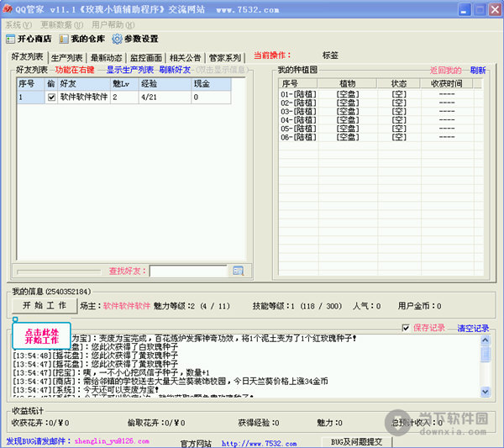The image size is (504, 448).
Task: Switch to the 监控画面 tab
Action: [146, 58]
